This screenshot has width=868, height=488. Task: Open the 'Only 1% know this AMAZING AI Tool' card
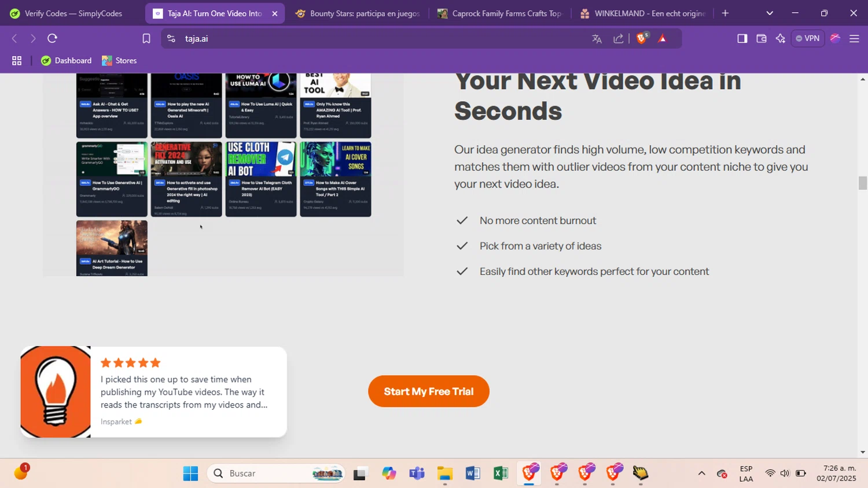coord(336,105)
